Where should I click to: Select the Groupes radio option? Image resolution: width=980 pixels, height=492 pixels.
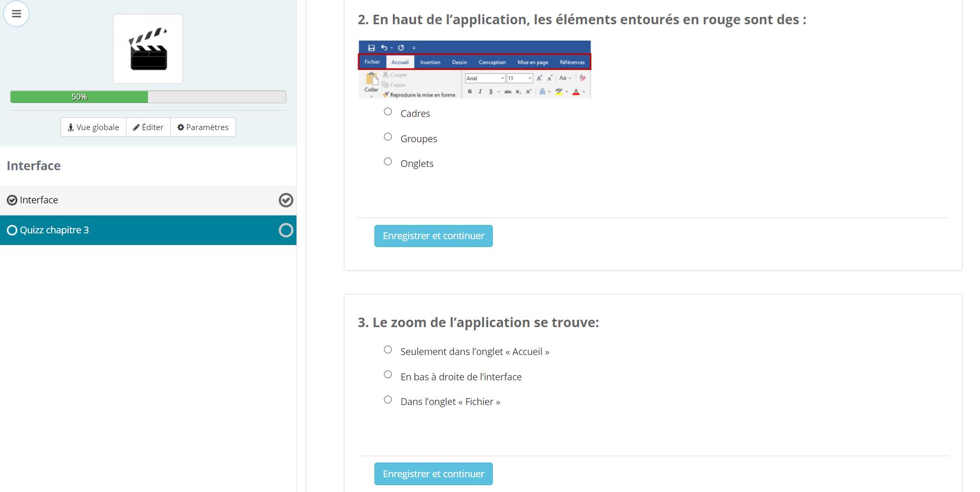(x=388, y=136)
